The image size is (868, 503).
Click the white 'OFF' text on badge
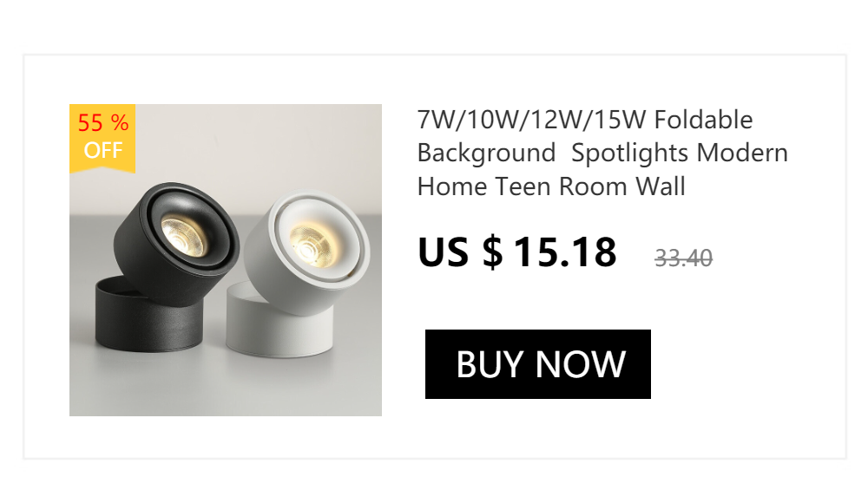coord(103,150)
